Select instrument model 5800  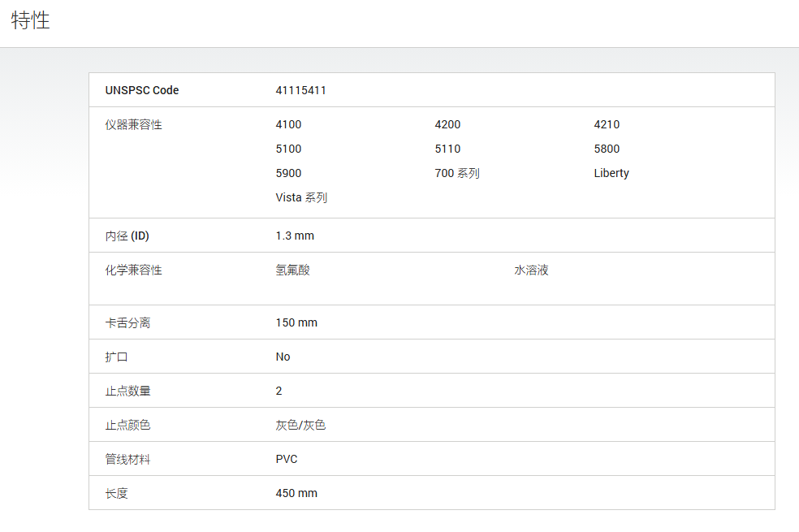coord(607,149)
